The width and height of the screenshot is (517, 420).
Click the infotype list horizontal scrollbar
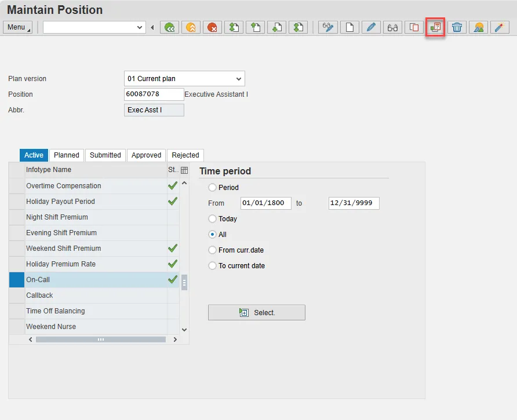point(100,339)
